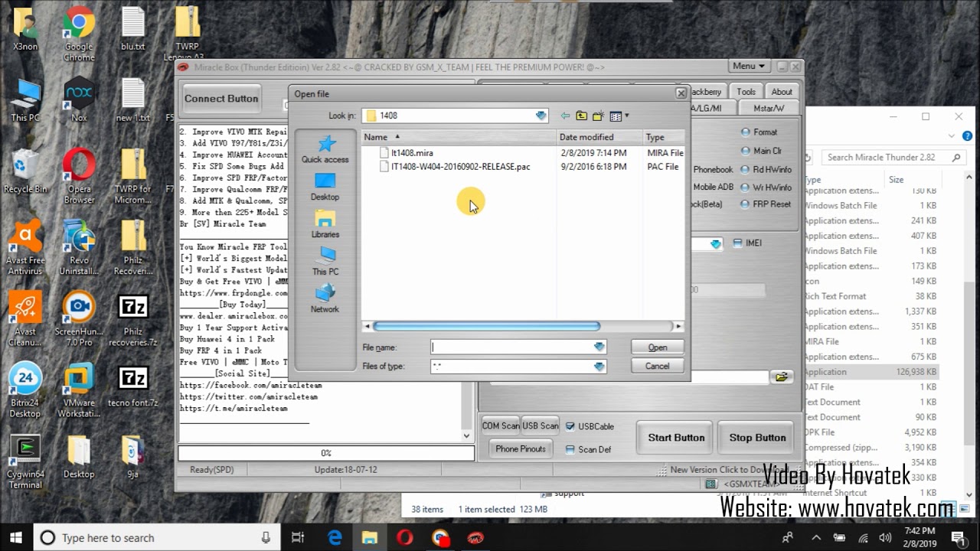Select the Main Clr radio option
Image resolution: width=980 pixels, height=551 pixels.
761,151
